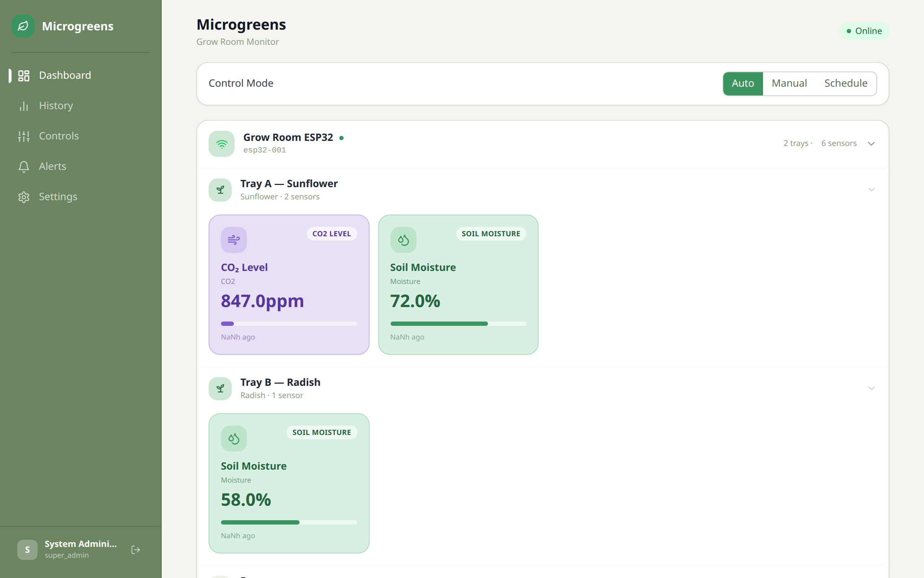Click the 'Grow Room Monitor' subtitle

tap(237, 42)
